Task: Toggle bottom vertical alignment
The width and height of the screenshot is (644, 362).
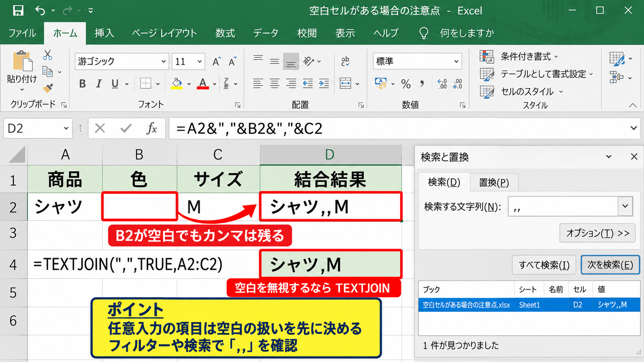Action: click(291, 62)
